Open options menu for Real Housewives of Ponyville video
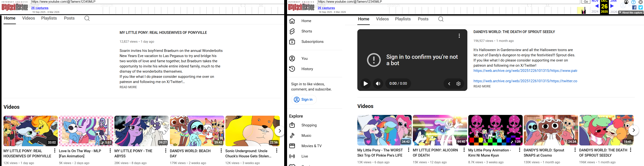644x166 pixels. tap(55, 150)
